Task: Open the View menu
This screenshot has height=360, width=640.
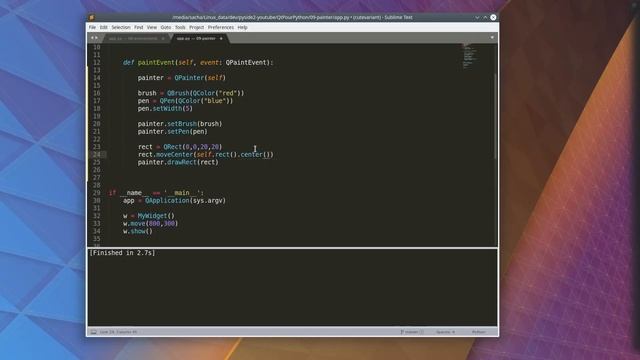Action: click(x=152, y=27)
